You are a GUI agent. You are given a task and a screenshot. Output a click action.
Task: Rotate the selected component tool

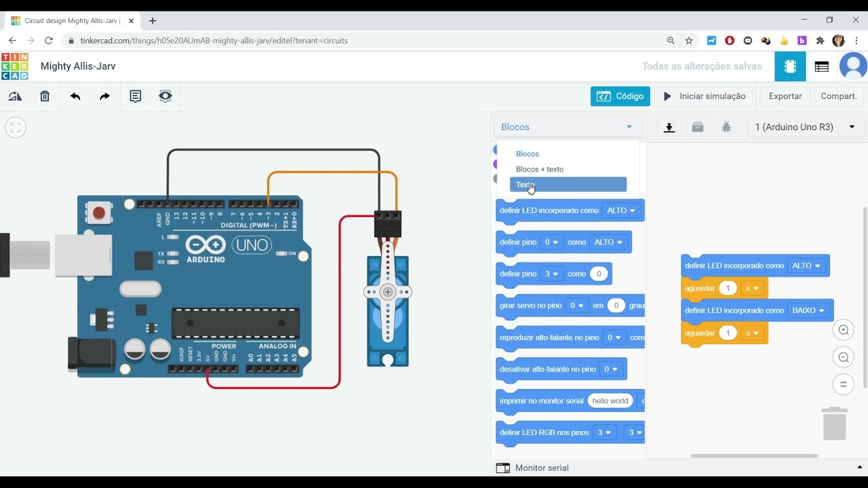pos(15,96)
